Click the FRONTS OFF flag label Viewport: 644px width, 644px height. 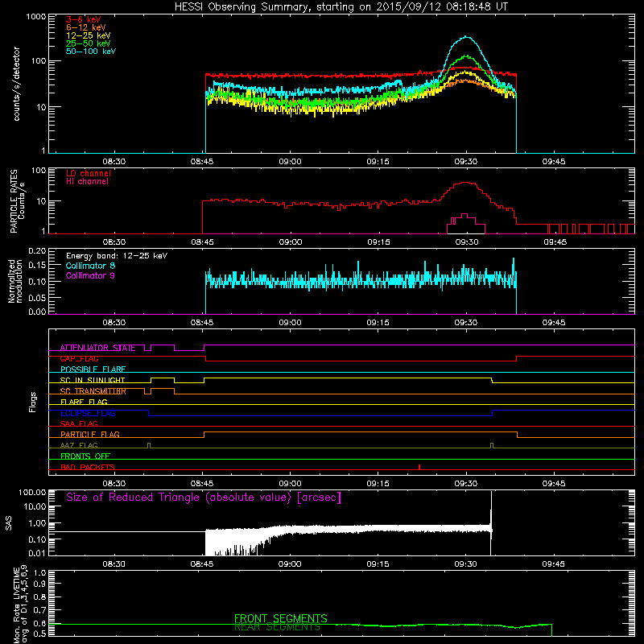pos(85,456)
